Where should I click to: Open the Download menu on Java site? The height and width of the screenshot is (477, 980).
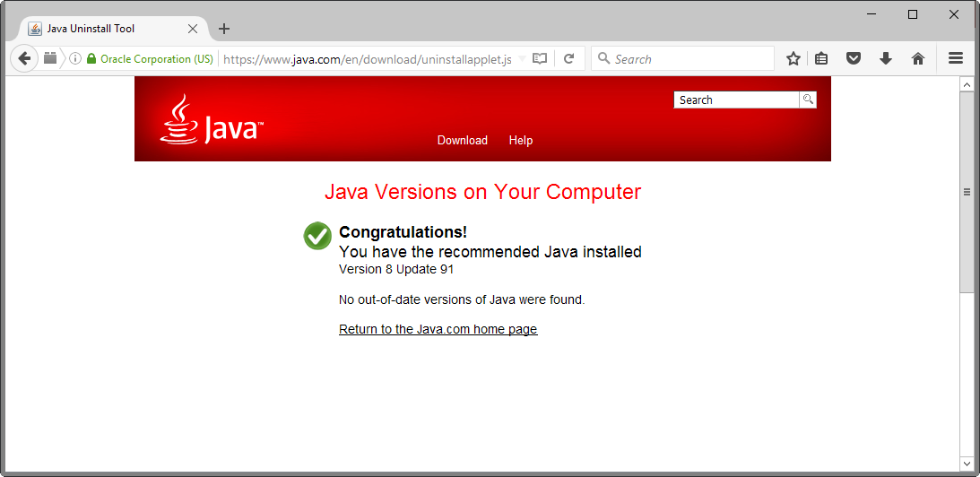tap(463, 140)
